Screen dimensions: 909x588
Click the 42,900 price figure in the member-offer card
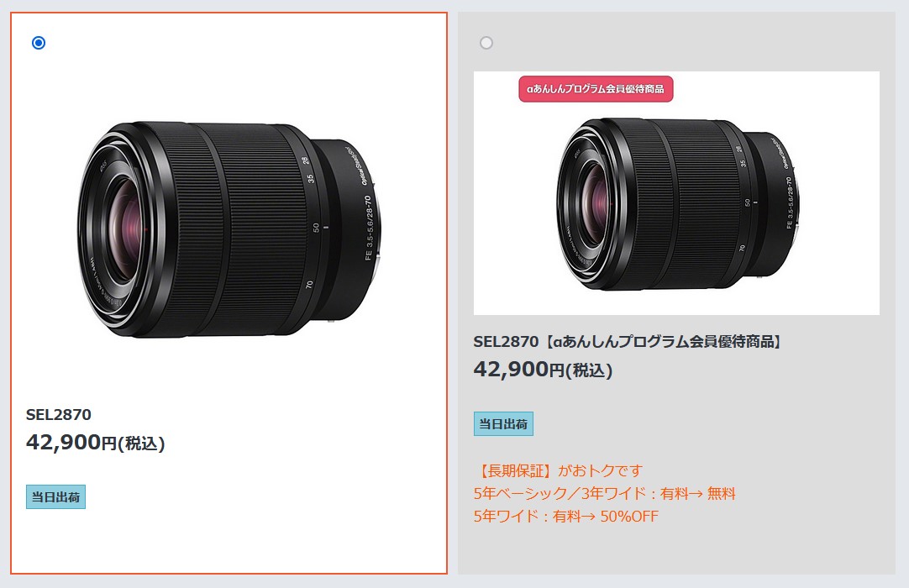click(511, 370)
